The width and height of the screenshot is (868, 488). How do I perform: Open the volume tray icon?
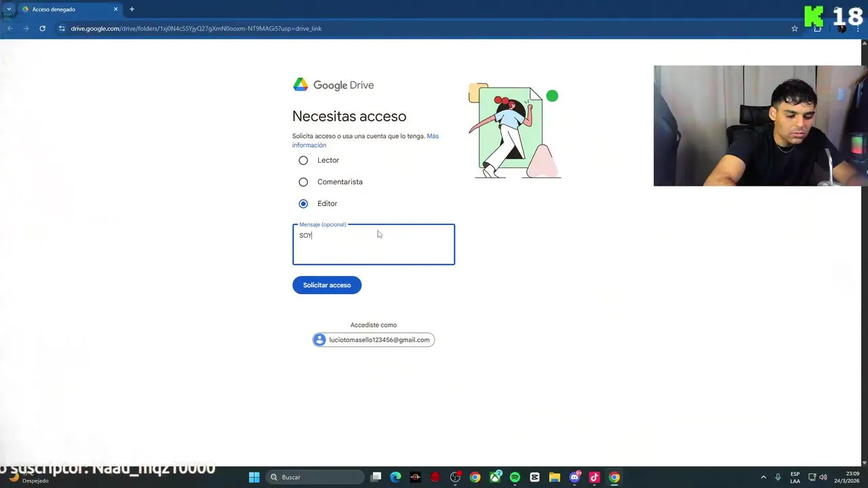823,477
